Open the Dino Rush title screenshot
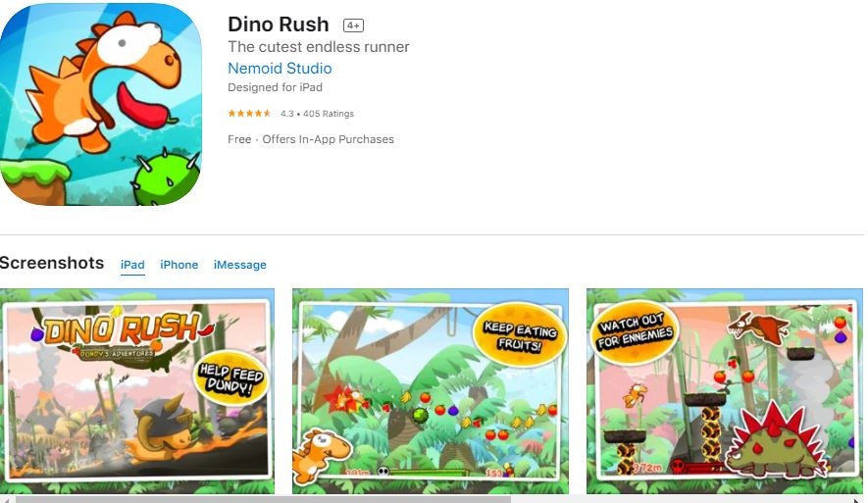This screenshot has height=503, width=868. [x=136, y=390]
